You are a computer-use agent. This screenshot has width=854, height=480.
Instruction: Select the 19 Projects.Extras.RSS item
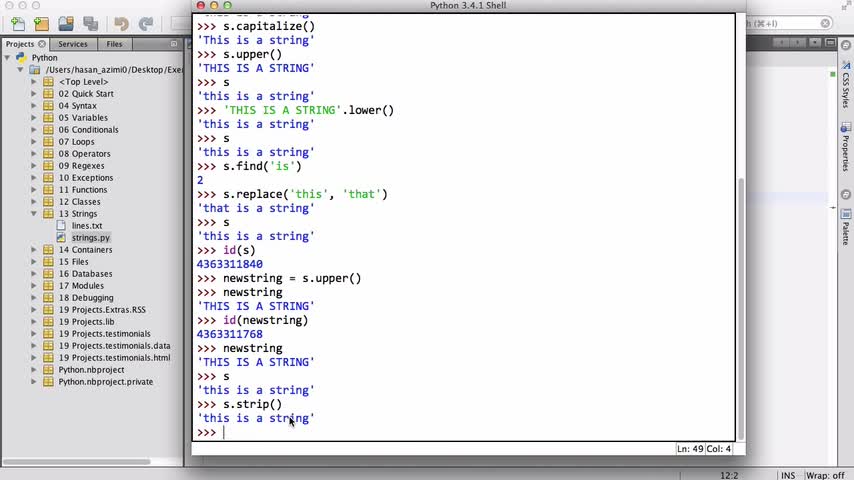(102, 309)
